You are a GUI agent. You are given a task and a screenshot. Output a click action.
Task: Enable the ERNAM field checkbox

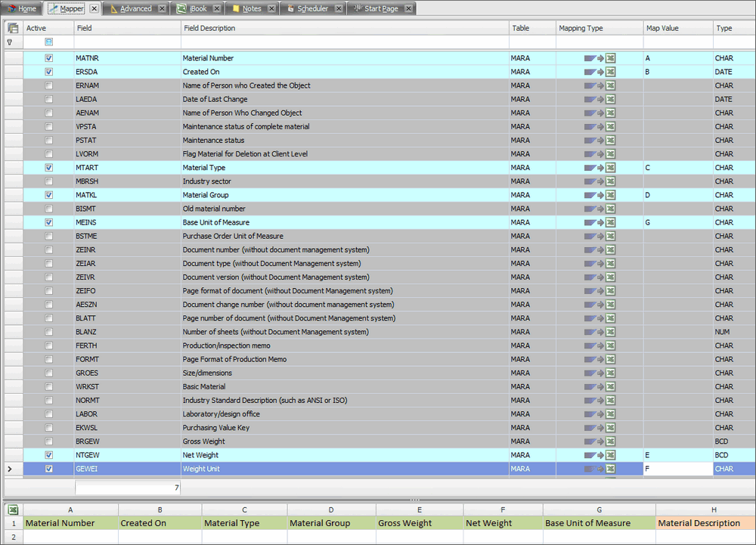point(49,85)
